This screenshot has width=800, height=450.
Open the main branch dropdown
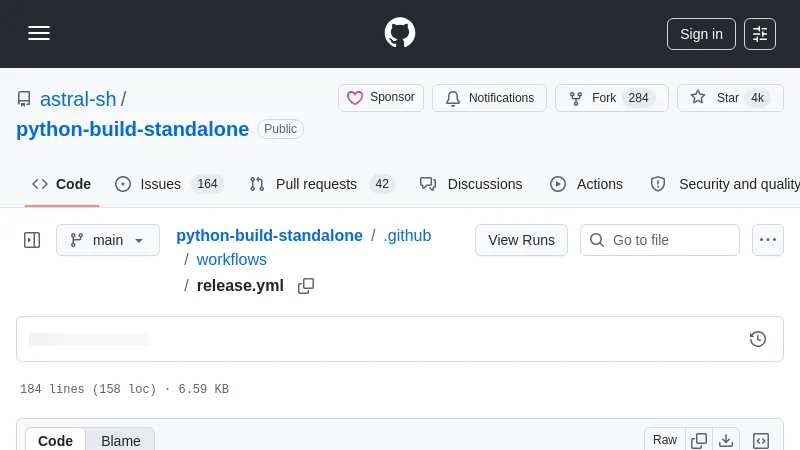coord(108,240)
